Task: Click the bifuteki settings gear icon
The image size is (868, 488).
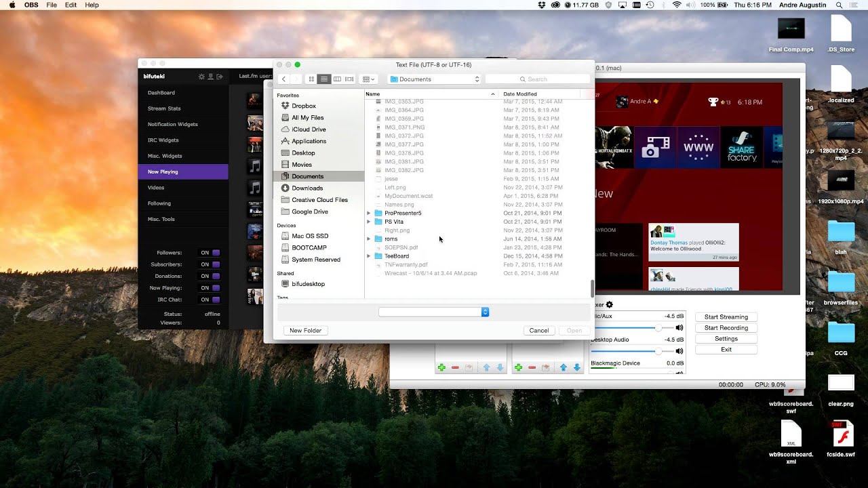Action: click(x=201, y=77)
